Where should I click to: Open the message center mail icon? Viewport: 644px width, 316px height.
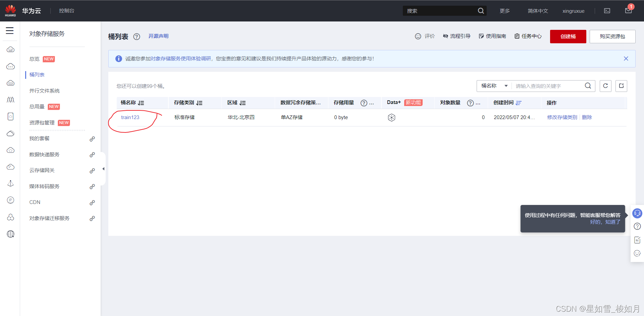coord(629,11)
